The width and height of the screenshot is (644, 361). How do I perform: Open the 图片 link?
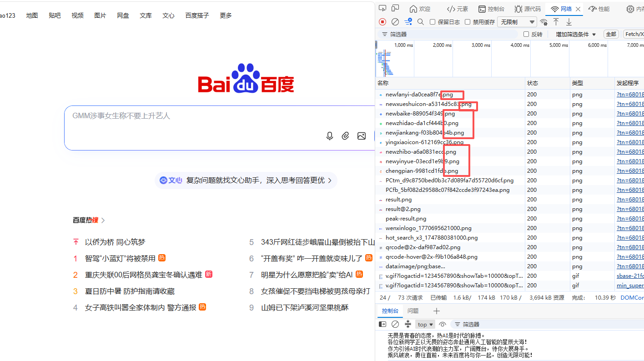coord(100,15)
